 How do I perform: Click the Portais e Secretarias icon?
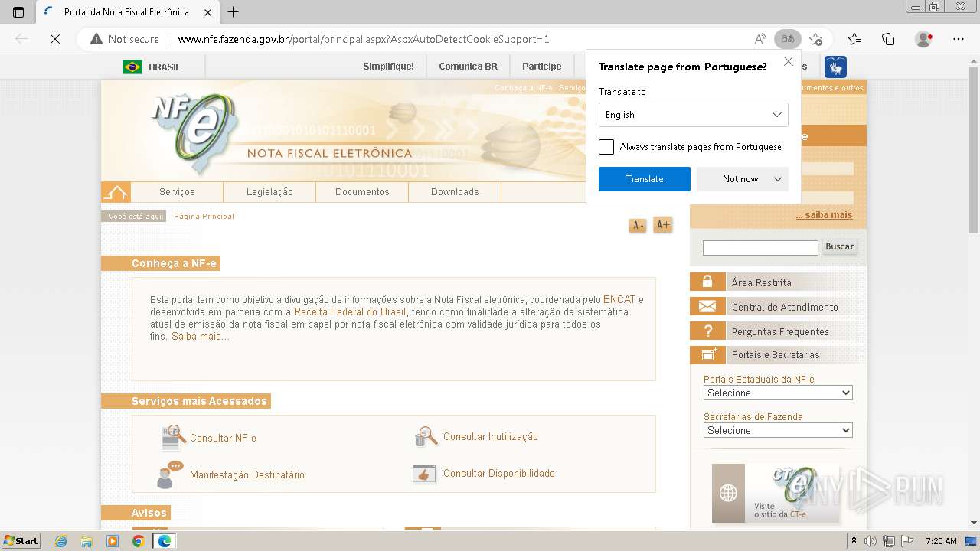[x=707, y=354]
